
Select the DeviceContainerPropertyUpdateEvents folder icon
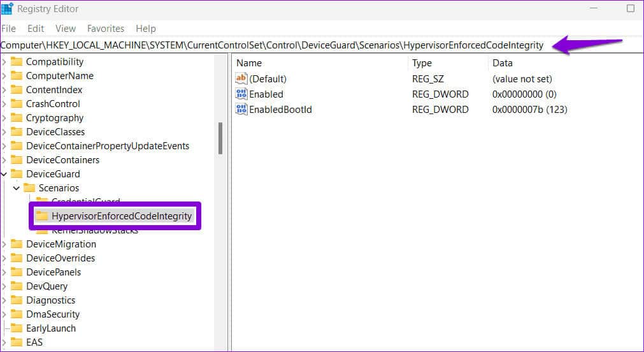(17, 146)
